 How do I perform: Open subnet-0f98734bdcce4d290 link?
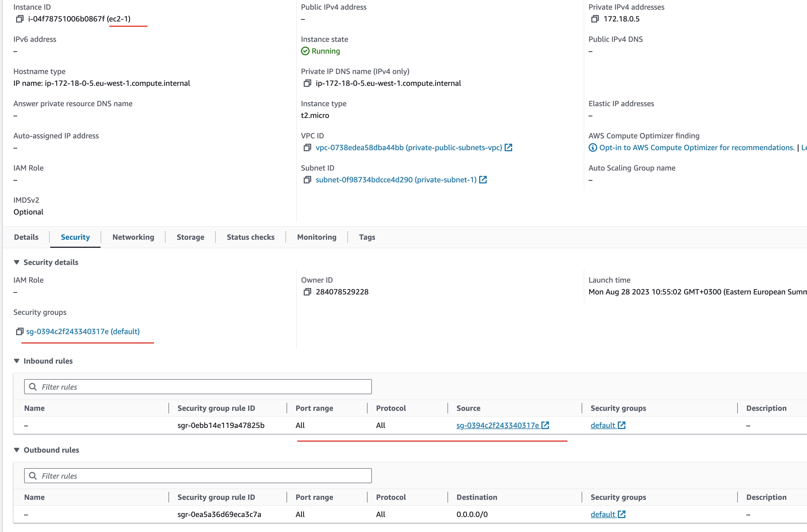coord(396,180)
